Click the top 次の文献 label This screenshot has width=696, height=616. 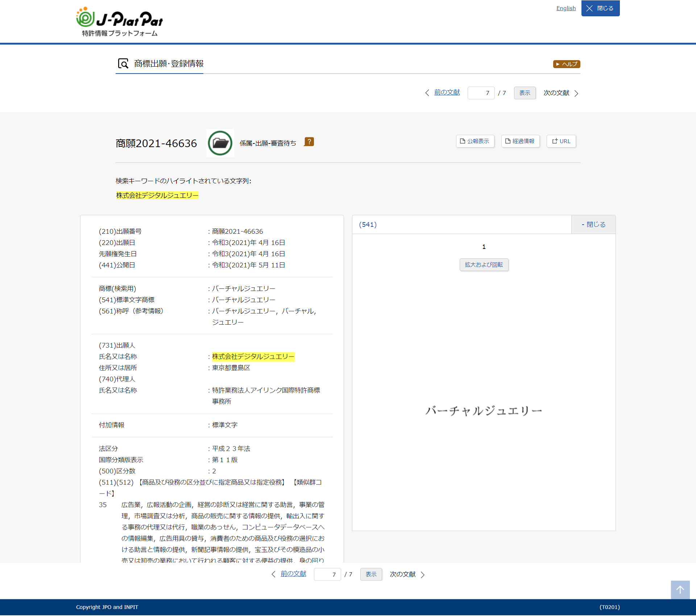coord(556,93)
